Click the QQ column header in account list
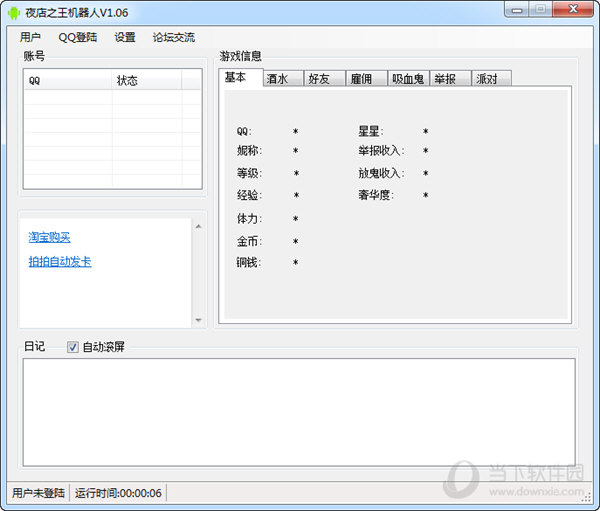 (68, 80)
